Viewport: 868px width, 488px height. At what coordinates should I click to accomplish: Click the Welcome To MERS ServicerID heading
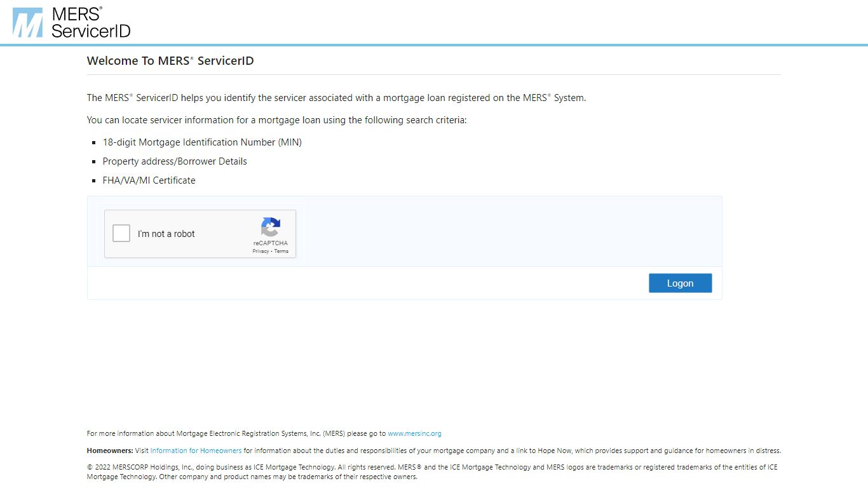pos(170,61)
